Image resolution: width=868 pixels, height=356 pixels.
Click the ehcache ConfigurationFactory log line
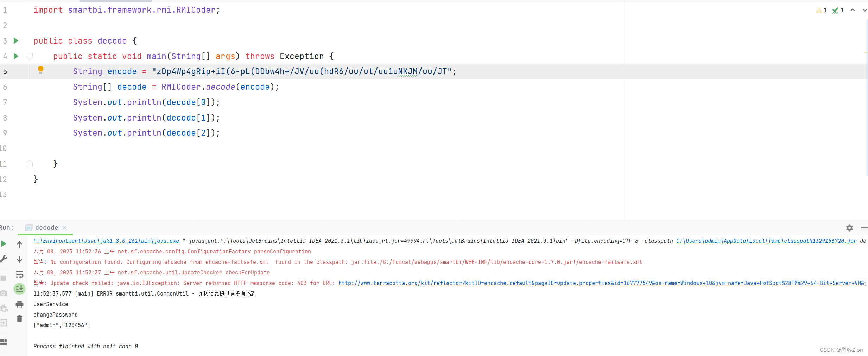(172, 252)
